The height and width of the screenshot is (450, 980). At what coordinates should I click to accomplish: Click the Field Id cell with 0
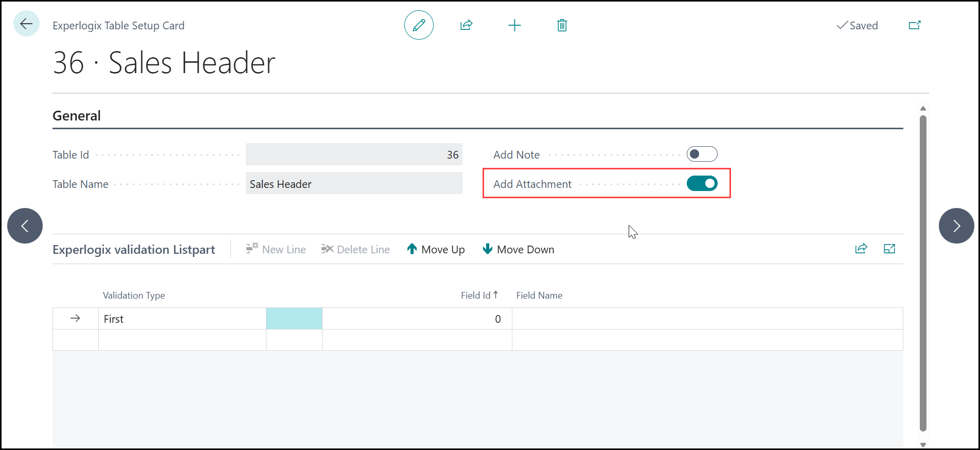[x=417, y=319]
